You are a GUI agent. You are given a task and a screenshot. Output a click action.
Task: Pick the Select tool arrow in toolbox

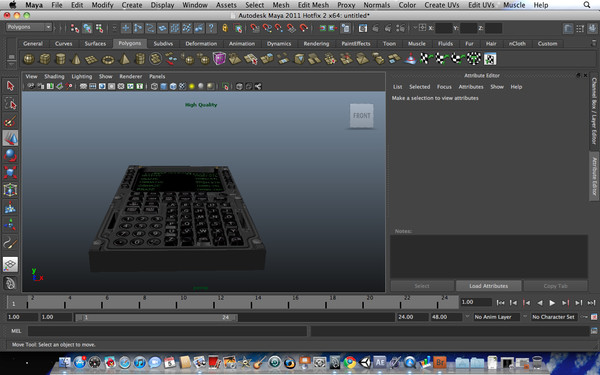tap(10, 86)
